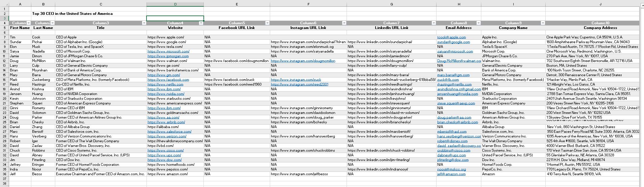Click the tcook@apple.com email link
Viewport: 644px width, 187px height.
click(451, 37)
